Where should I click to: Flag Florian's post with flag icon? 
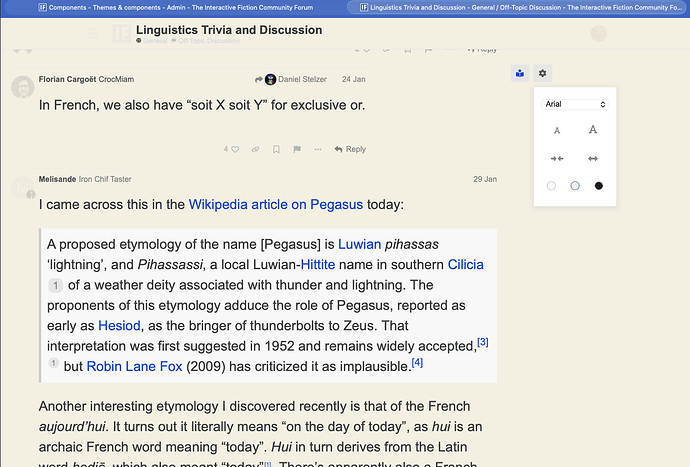click(297, 149)
